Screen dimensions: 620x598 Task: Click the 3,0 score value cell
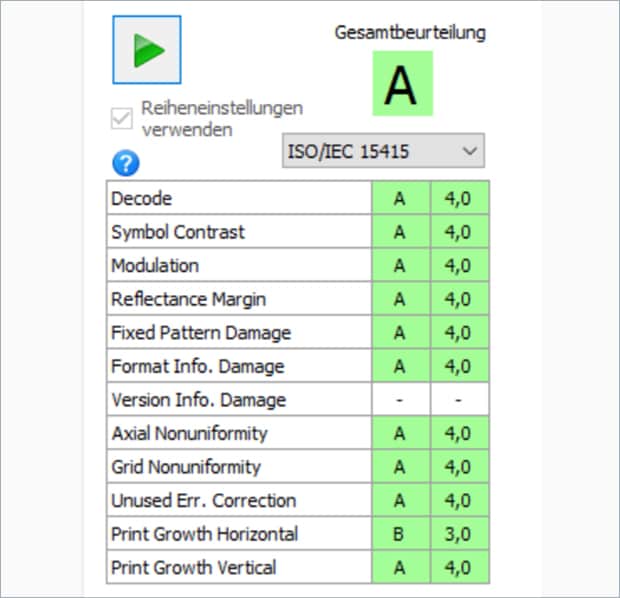(x=460, y=534)
